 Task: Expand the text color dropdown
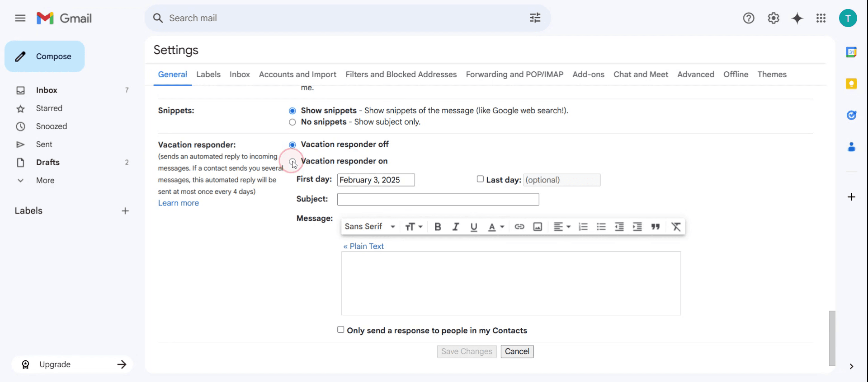tap(496, 227)
